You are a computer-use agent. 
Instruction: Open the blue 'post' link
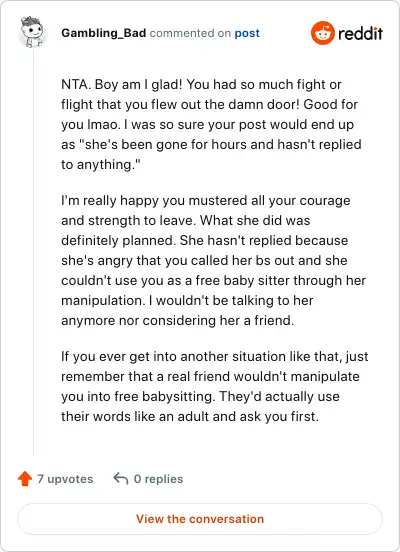point(247,33)
